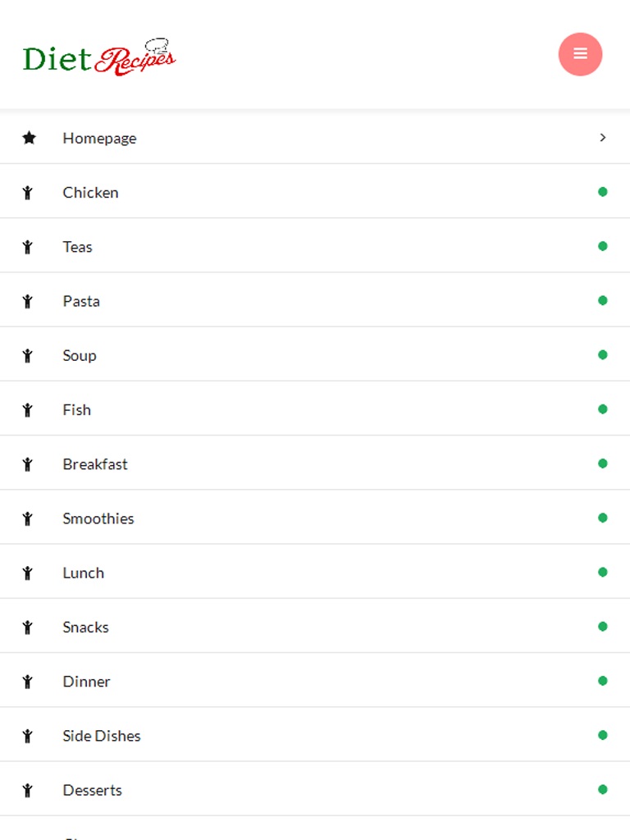This screenshot has height=840, width=630.
Task: Click the person icon next to Teas
Action: point(28,247)
